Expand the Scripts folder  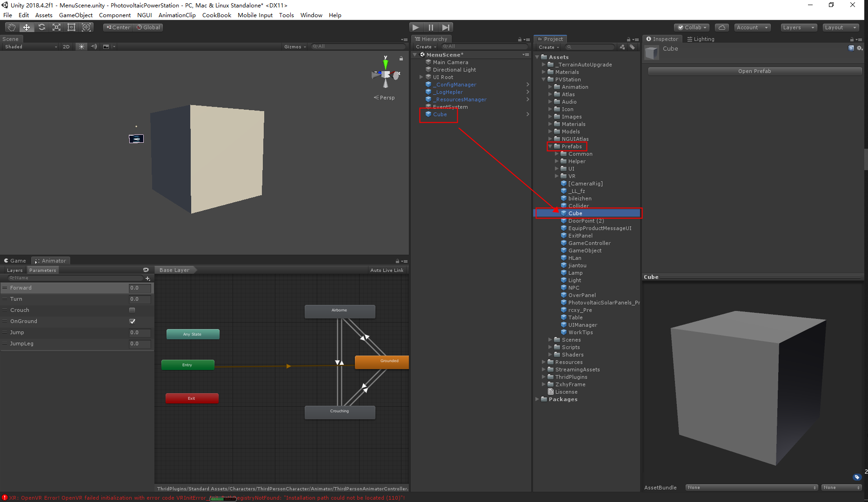coord(551,347)
